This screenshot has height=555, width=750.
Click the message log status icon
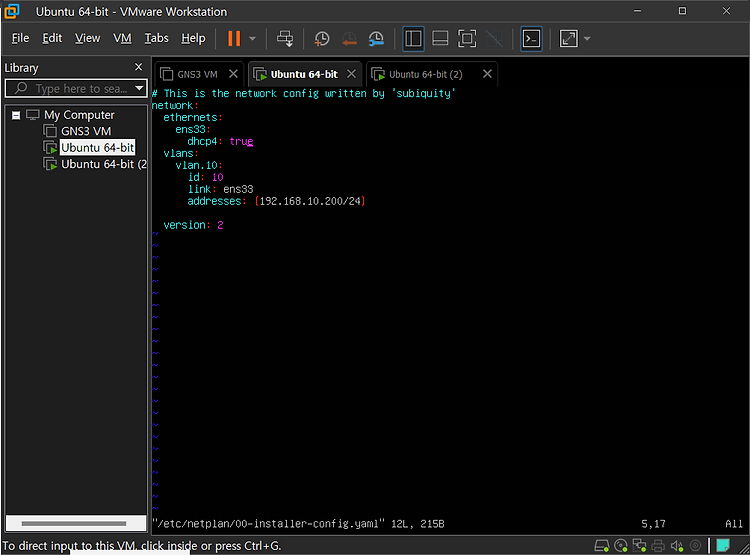(x=723, y=545)
